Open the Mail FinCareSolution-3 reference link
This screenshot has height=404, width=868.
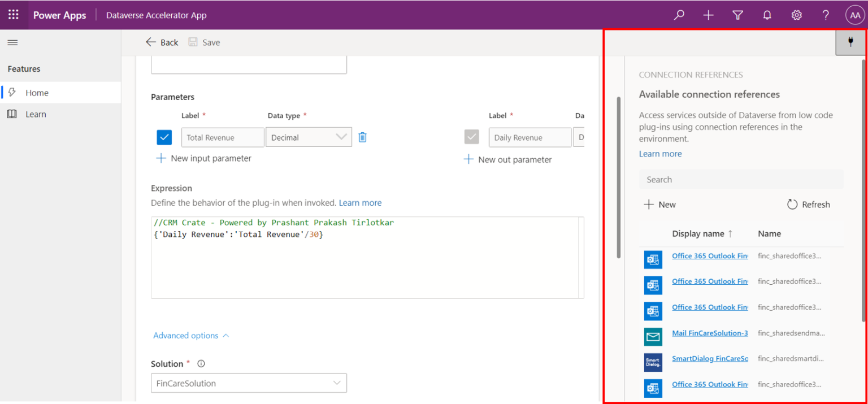pyautogui.click(x=710, y=333)
